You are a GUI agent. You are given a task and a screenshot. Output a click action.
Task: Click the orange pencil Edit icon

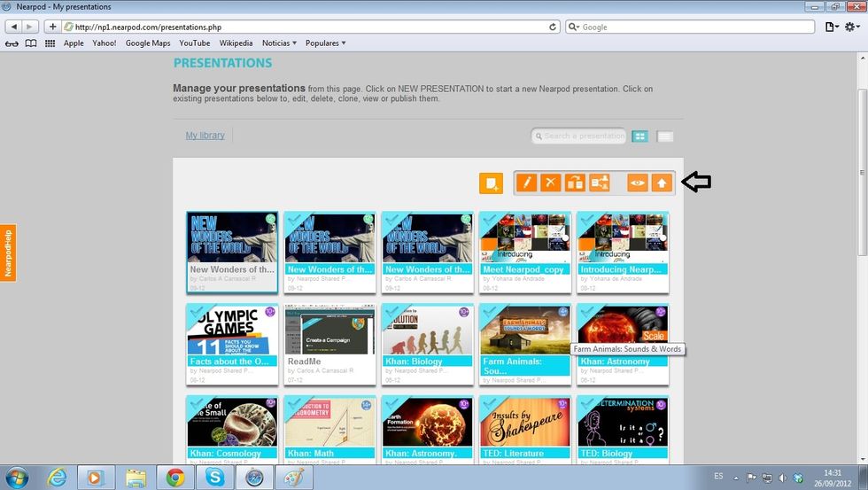(x=526, y=183)
